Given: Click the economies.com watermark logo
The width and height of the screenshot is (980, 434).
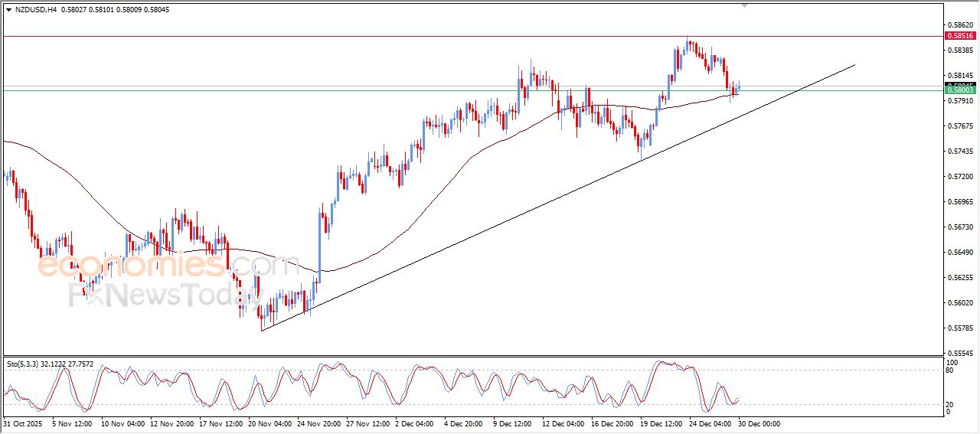Looking at the screenshot, I should click(165, 266).
